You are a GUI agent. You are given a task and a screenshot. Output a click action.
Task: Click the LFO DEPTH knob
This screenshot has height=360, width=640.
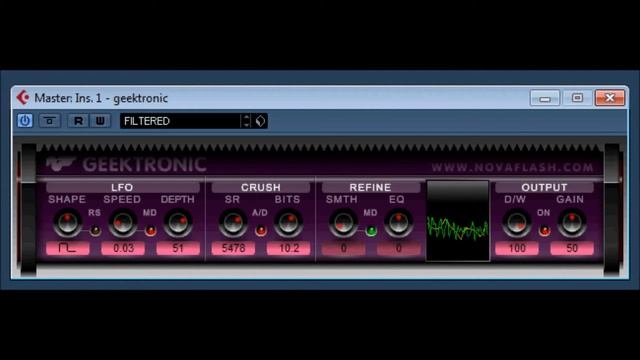178,223
